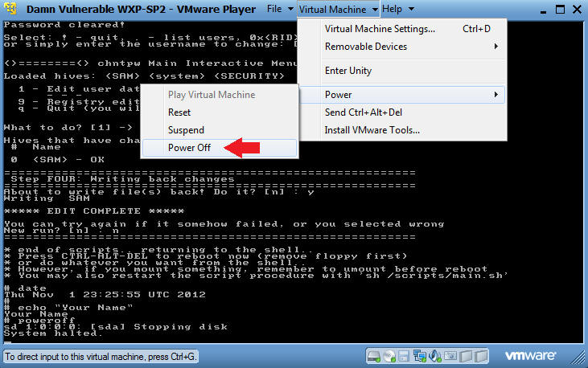Image resolution: width=588 pixels, height=368 pixels.
Task: Click the 'Damn Vulnerable WXP-SP2 - VMware Player' title
Action: 141,9
